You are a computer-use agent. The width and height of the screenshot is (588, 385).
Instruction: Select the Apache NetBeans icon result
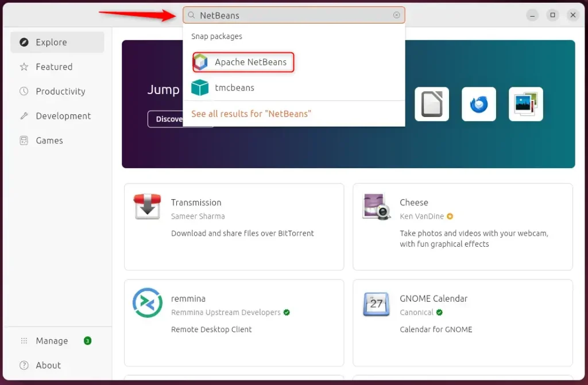(x=200, y=62)
